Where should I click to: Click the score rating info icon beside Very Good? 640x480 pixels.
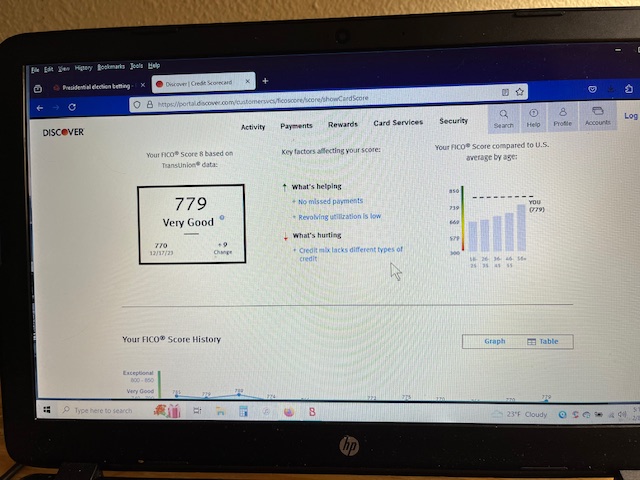coord(222,218)
